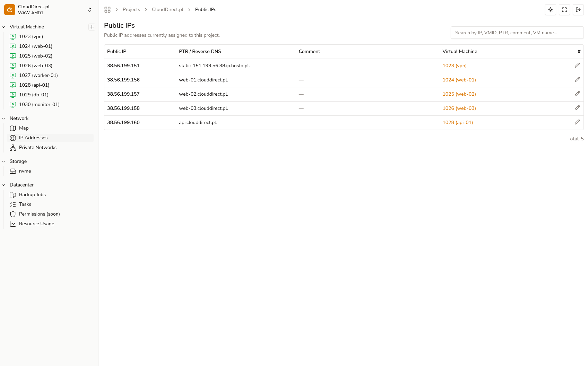Open Private Networks
The height and width of the screenshot is (366, 588).
tap(37, 147)
